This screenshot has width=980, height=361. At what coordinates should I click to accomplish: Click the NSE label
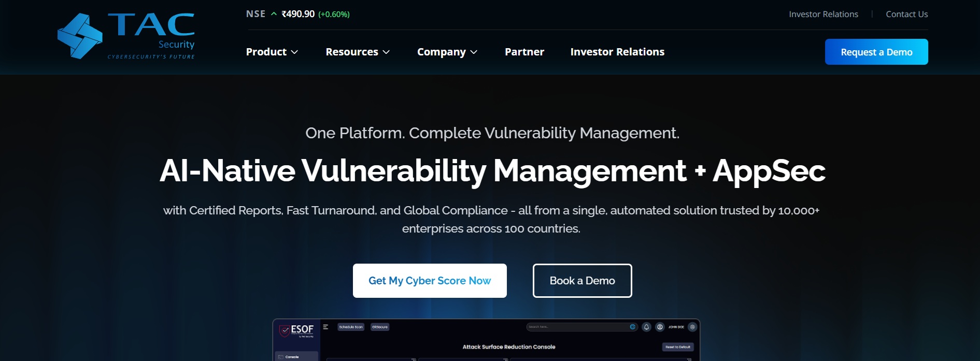pos(255,14)
